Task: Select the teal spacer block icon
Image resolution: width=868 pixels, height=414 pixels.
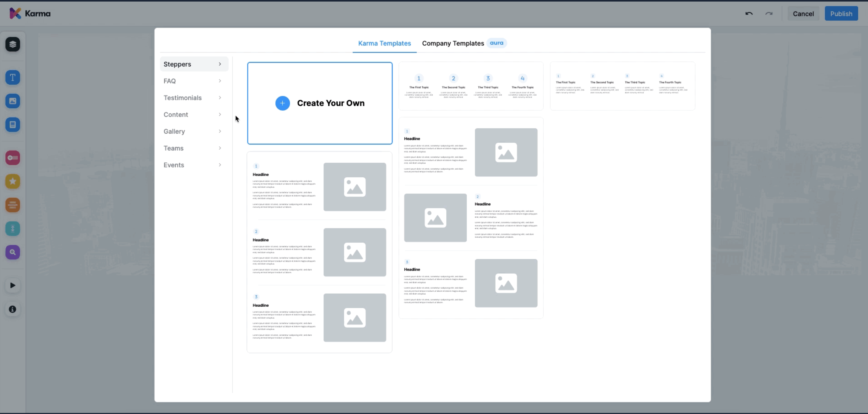Action: 12,229
